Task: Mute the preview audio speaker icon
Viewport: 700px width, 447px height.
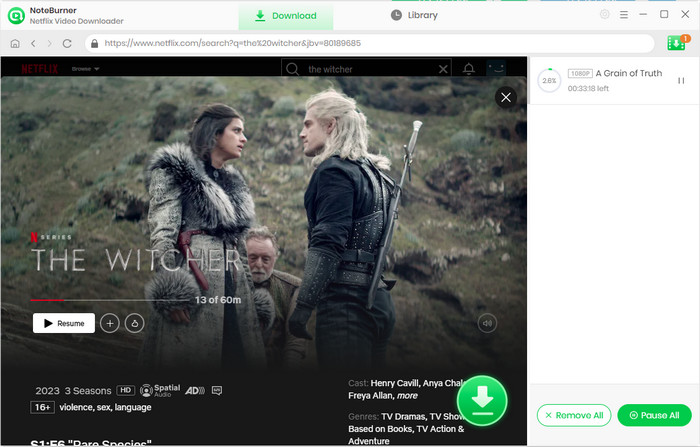Action: tap(487, 323)
